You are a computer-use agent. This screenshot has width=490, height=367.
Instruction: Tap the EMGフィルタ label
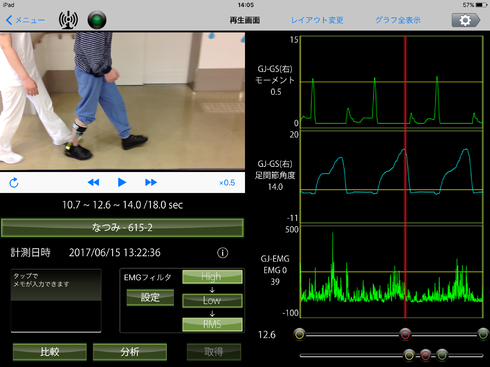pyautogui.click(x=147, y=277)
